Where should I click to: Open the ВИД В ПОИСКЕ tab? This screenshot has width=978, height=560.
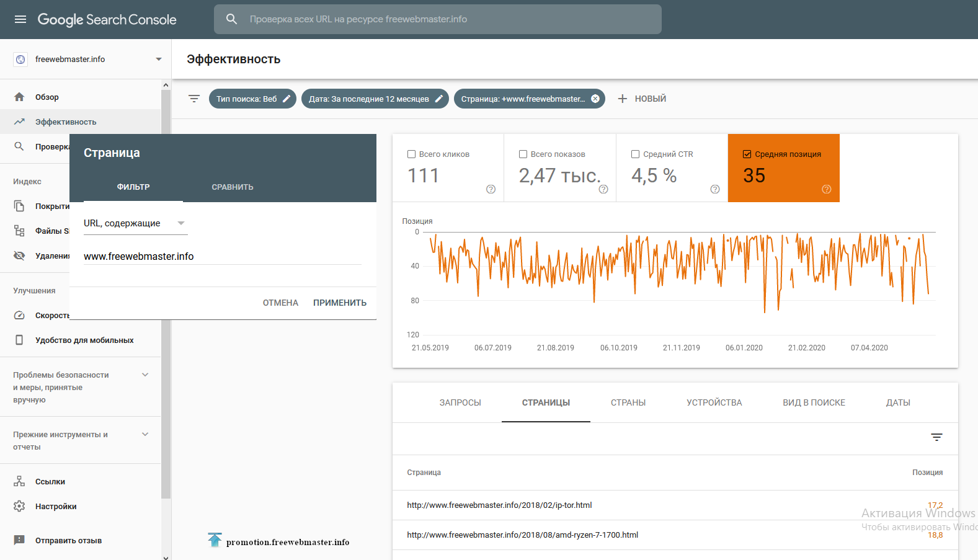tap(814, 402)
